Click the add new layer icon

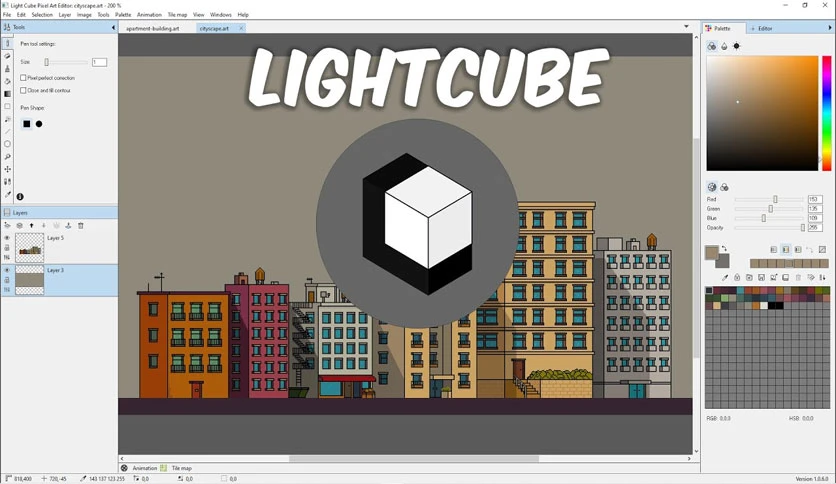click(7, 225)
